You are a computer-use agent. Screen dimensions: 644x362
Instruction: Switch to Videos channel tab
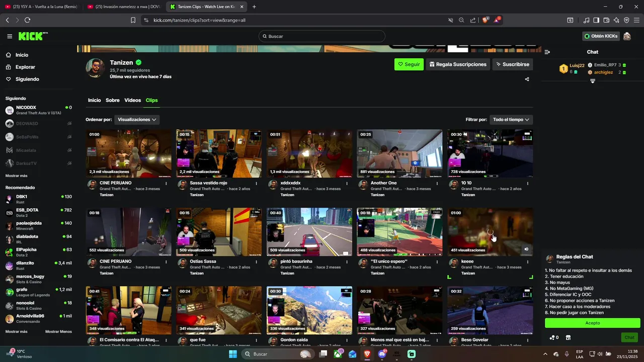point(133,100)
